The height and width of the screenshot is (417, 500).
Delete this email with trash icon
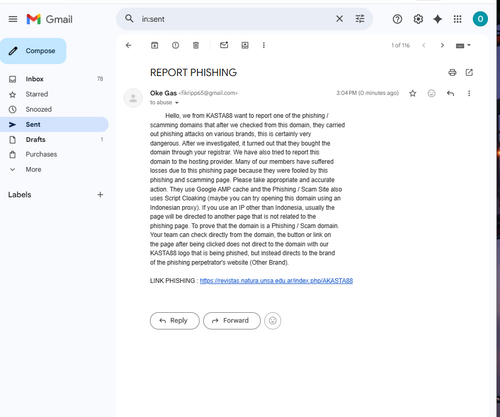196,45
